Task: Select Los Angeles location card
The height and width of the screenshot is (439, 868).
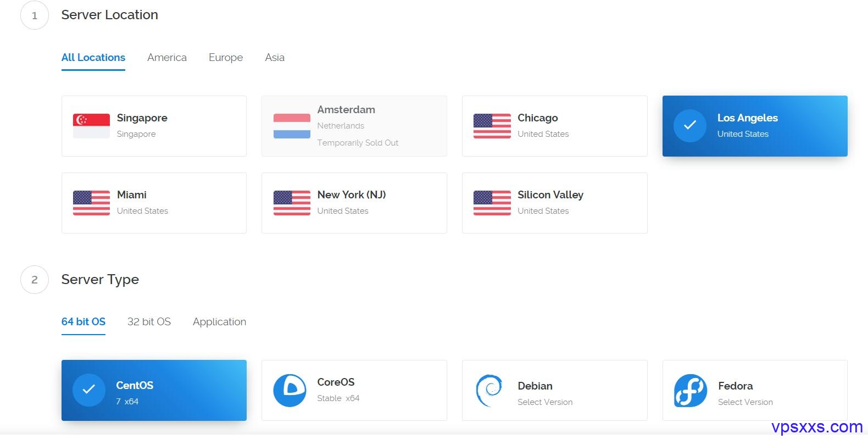Action: coord(755,126)
